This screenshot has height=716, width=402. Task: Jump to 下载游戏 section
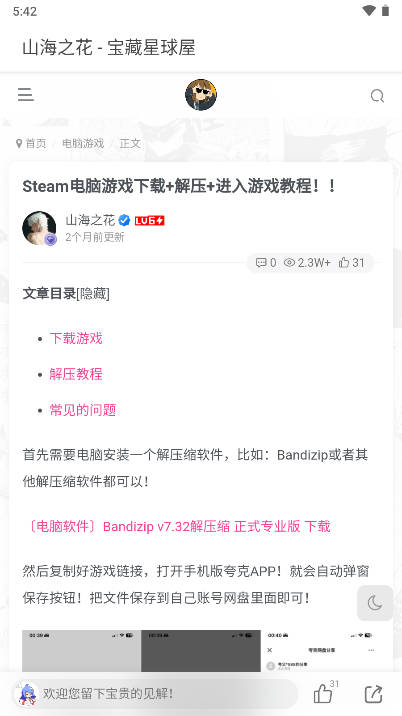pyautogui.click(x=76, y=338)
